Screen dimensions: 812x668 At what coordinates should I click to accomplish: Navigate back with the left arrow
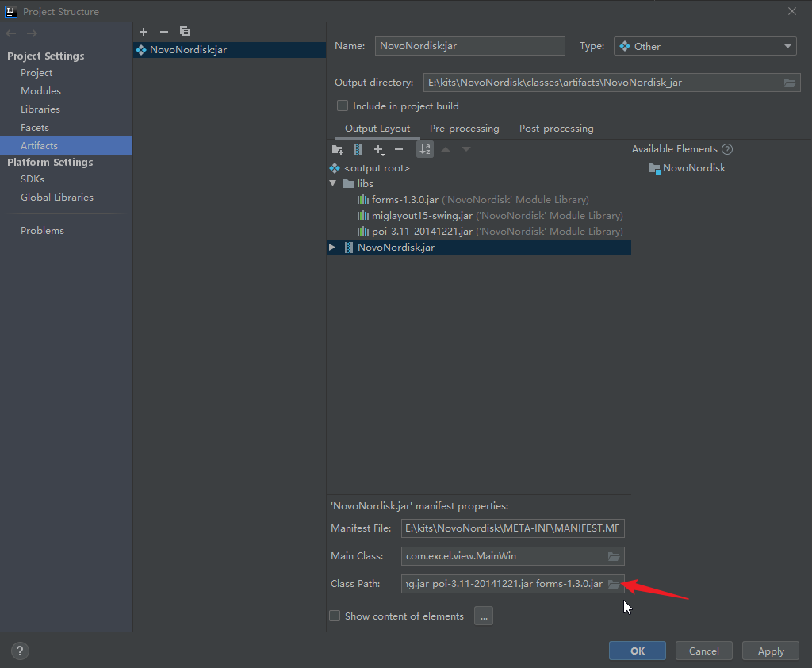tap(11, 33)
